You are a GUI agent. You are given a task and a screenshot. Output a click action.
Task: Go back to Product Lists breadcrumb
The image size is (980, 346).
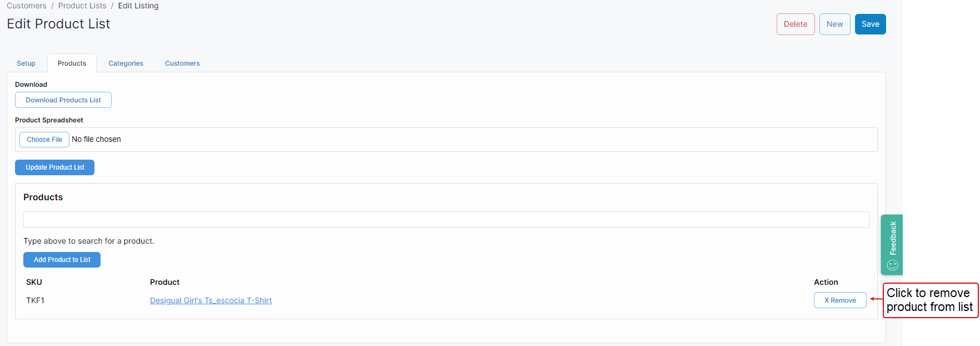(x=82, y=6)
